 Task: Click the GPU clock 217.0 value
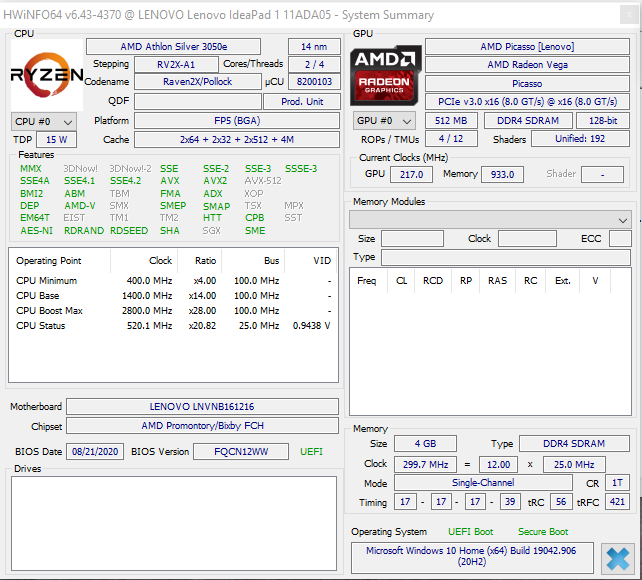(x=411, y=175)
